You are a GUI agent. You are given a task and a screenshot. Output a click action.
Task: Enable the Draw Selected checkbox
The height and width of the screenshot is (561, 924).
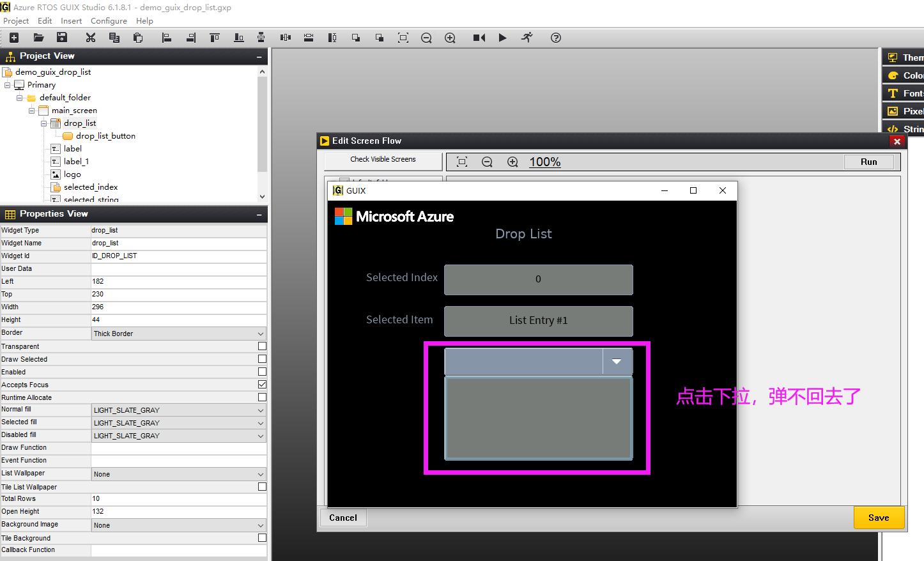262,358
